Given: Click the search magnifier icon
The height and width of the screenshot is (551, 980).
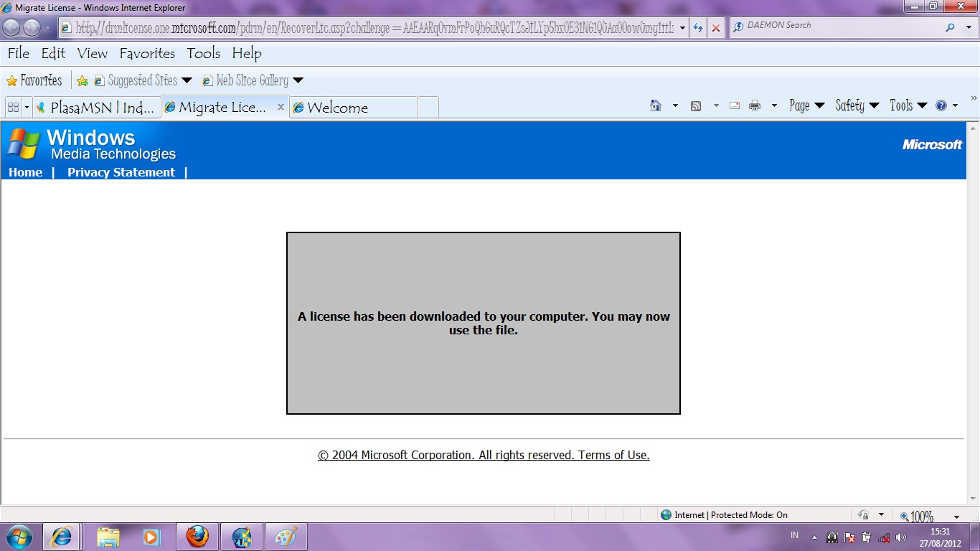Looking at the screenshot, I should pos(951,28).
